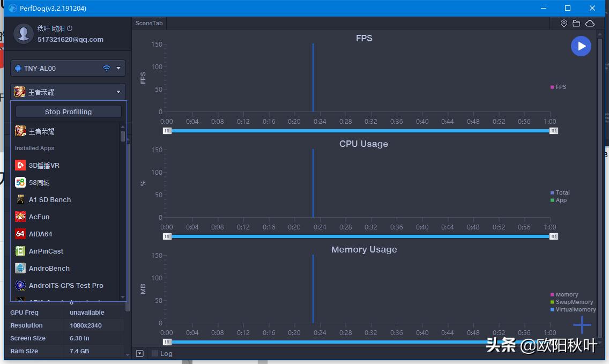Screen dimensions: 609x364
Task: Start recording with the blue play button
Action: click(x=581, y=46)
